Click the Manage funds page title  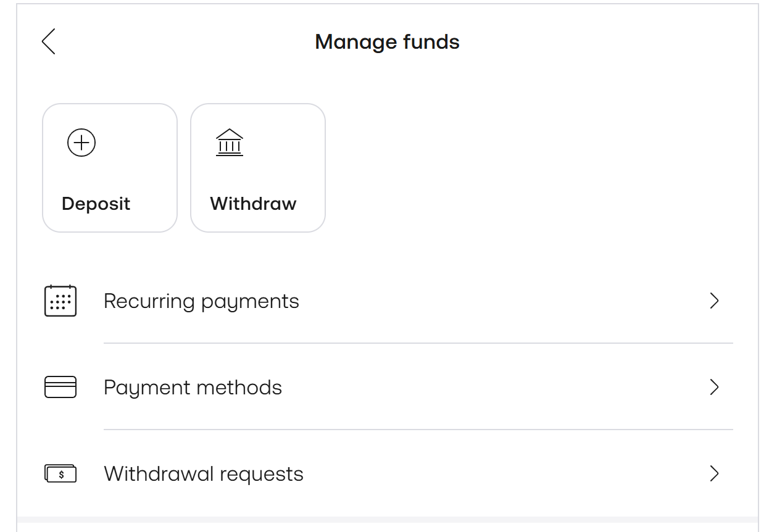coord(387,42)
